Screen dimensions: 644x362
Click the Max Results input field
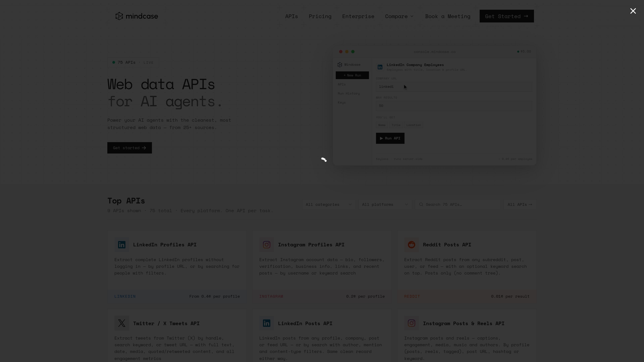pyautogui.click(x=454, y=106)
